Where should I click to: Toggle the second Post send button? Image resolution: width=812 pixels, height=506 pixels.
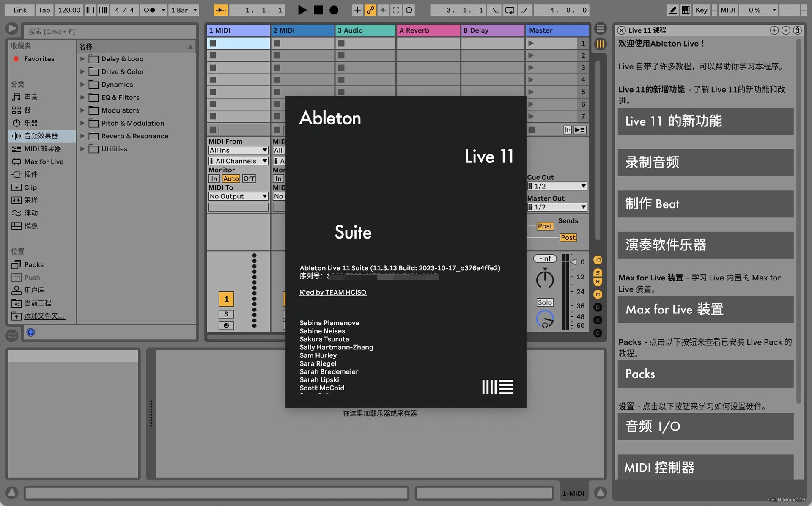(x=568, y=237)
